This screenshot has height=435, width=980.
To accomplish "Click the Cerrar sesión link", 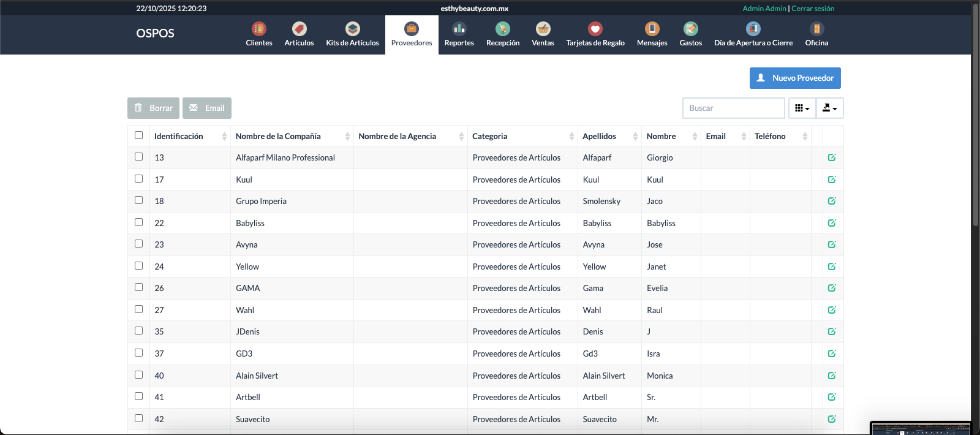I will 813,9.
